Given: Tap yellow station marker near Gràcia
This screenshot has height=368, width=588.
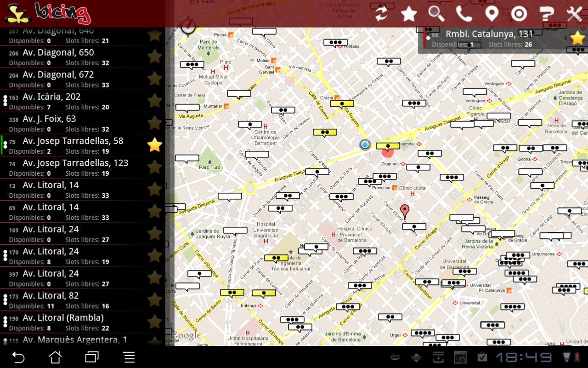Looking at the screenshot, I should [x=342, y=104].
